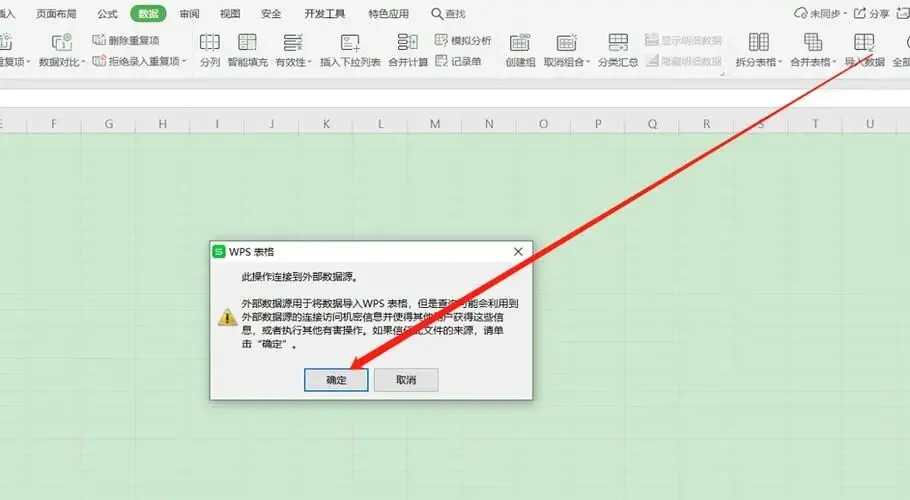Click the 智能填充 smart fill icon
This screenshot has height=500, width=910.
[247, 42]
